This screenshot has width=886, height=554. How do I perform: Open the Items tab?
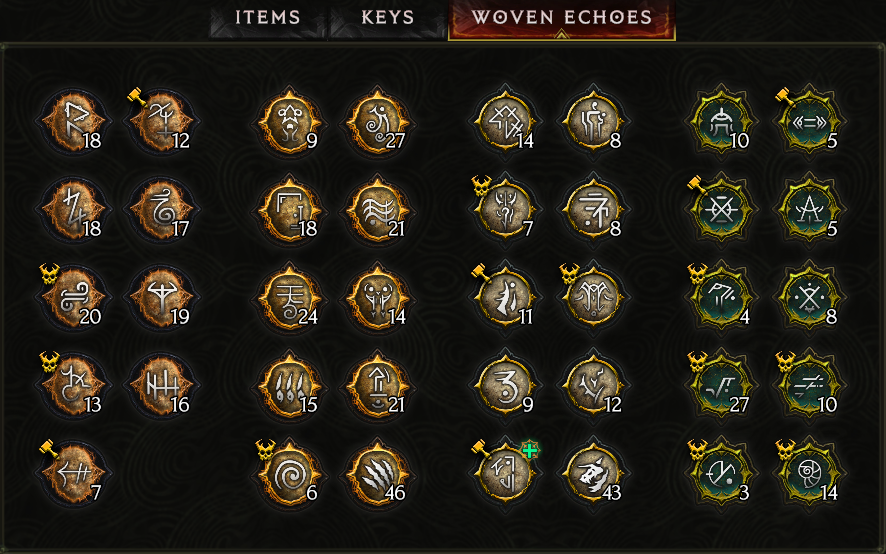(x=267, y=19)
